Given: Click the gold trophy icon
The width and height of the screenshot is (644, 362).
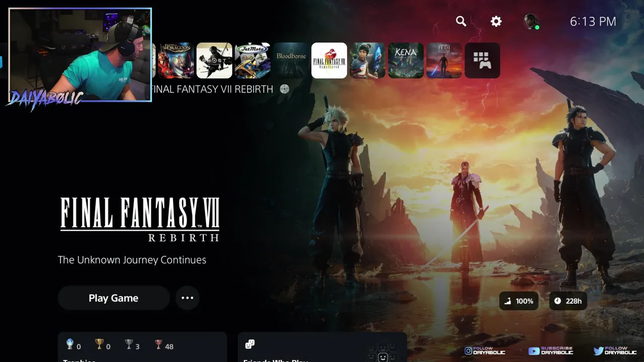Looking at the screenshot, I should [99, 344].
